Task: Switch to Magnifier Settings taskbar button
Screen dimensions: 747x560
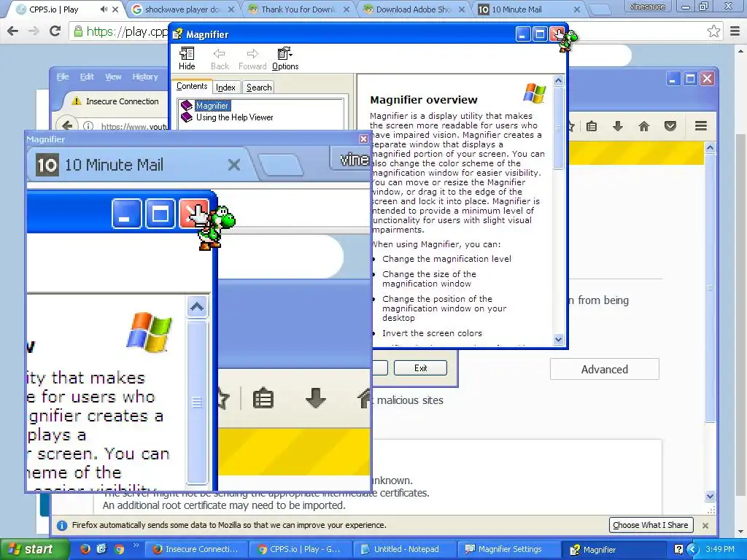Action: [x=508, y=549]
